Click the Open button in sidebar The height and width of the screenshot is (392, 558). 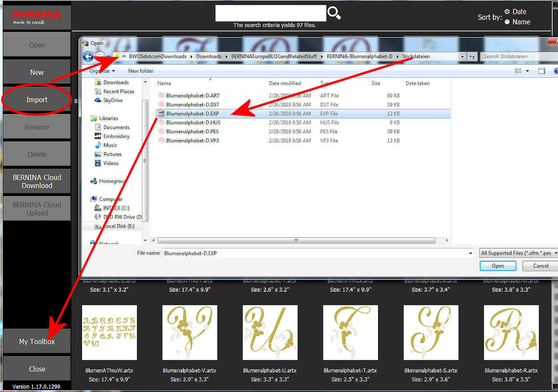pyautogui.click(x=37, y=45)
